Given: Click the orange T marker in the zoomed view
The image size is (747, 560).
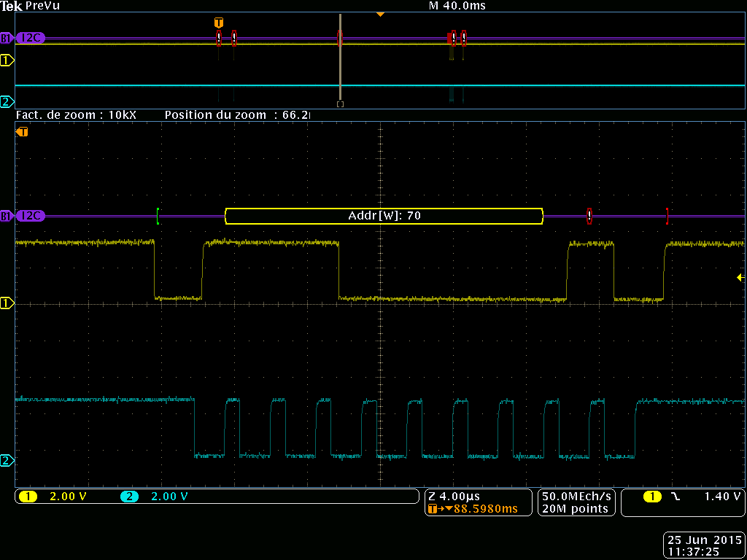Looking at the screenshot, I should tap(23, 132).
